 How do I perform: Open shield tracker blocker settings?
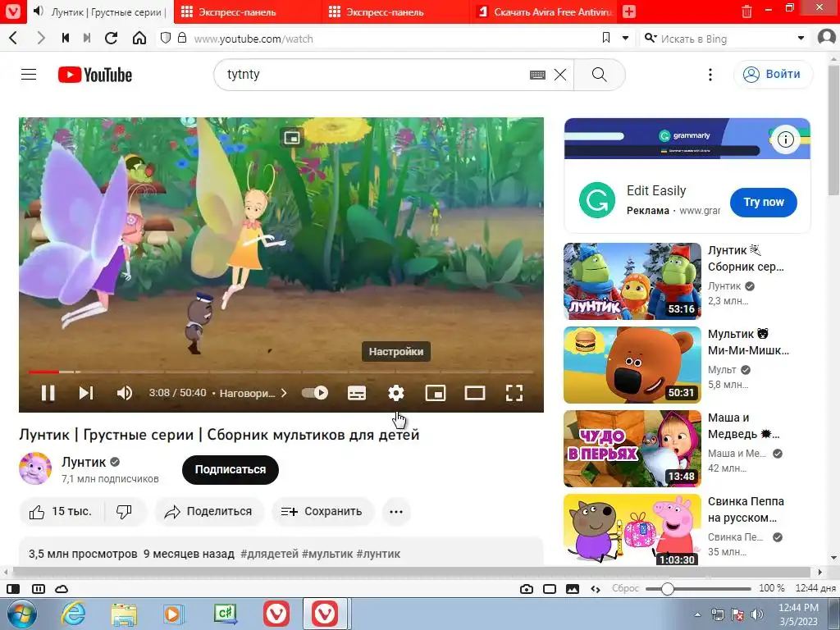pos(166,38)
